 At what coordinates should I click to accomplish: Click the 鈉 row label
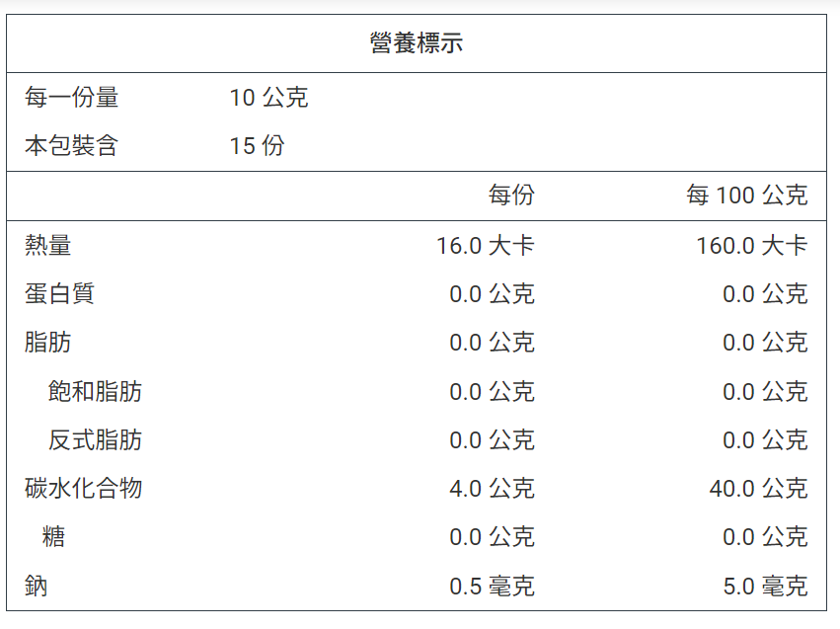36,586
